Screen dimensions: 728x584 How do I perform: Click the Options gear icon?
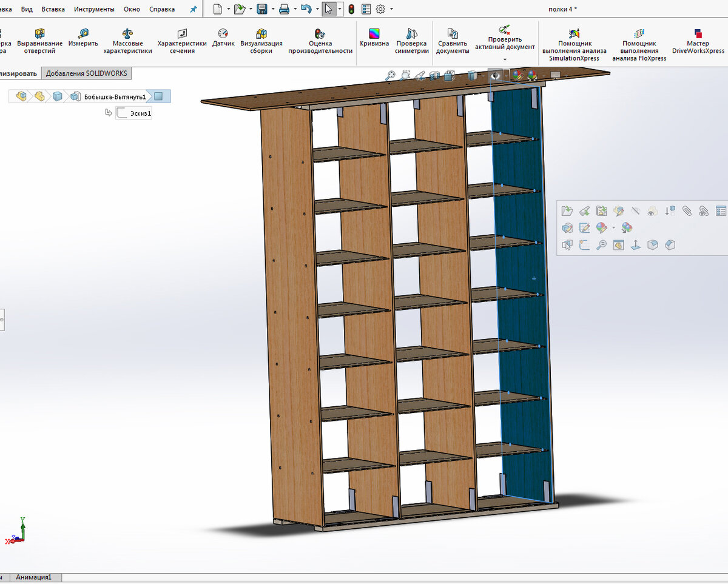pos(381,9)
